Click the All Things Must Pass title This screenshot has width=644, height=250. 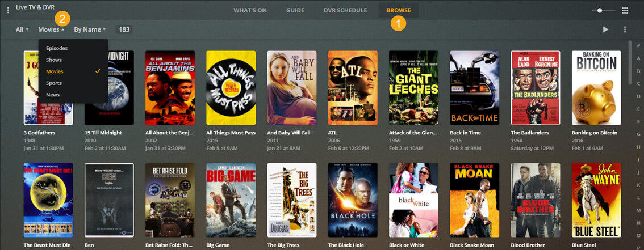pos(231,133)
